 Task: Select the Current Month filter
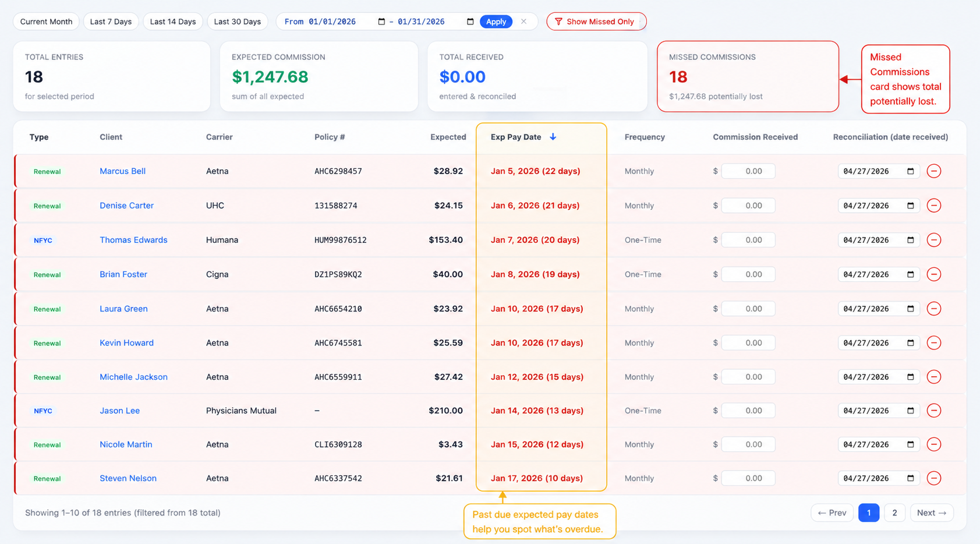point(45,22)
